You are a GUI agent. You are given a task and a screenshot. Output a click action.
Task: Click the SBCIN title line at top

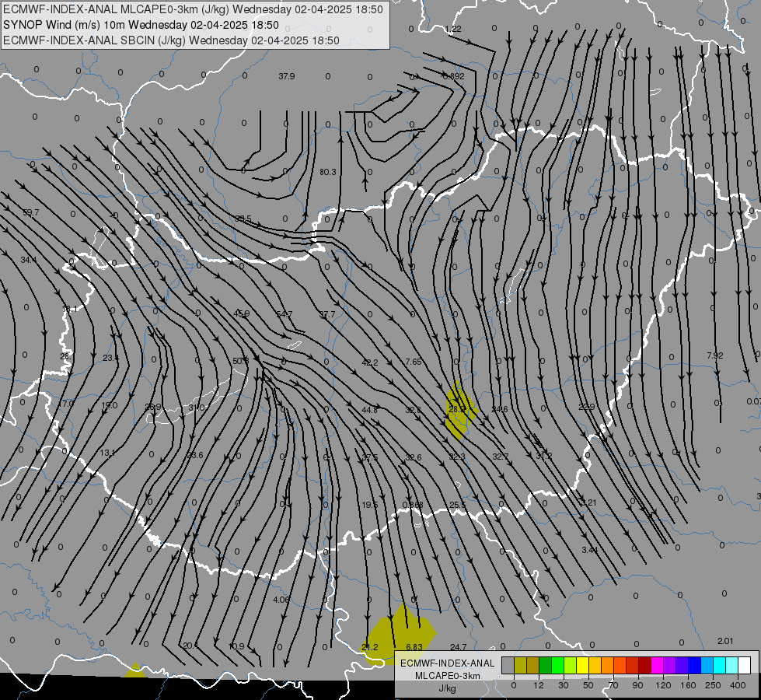[171, 40]
